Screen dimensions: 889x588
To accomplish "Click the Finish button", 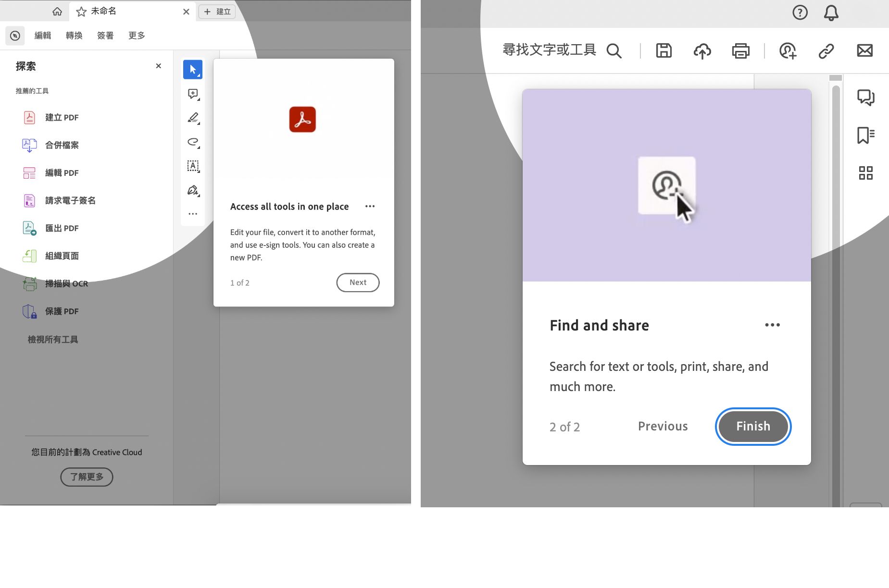I will pos(753,427).
